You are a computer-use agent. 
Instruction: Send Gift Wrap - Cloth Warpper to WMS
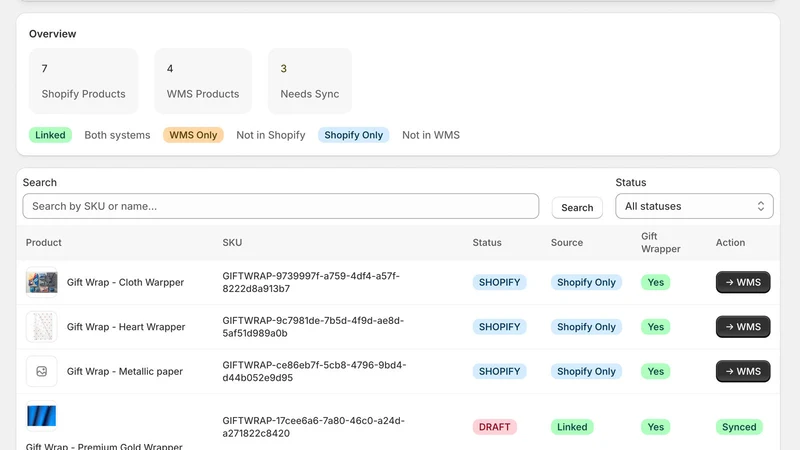click(743, 282)
